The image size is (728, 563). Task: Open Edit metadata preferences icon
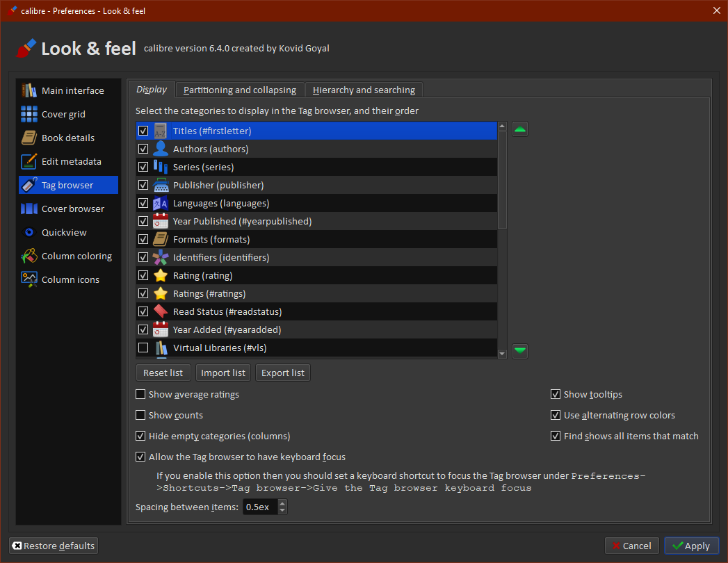pos(29,161)
